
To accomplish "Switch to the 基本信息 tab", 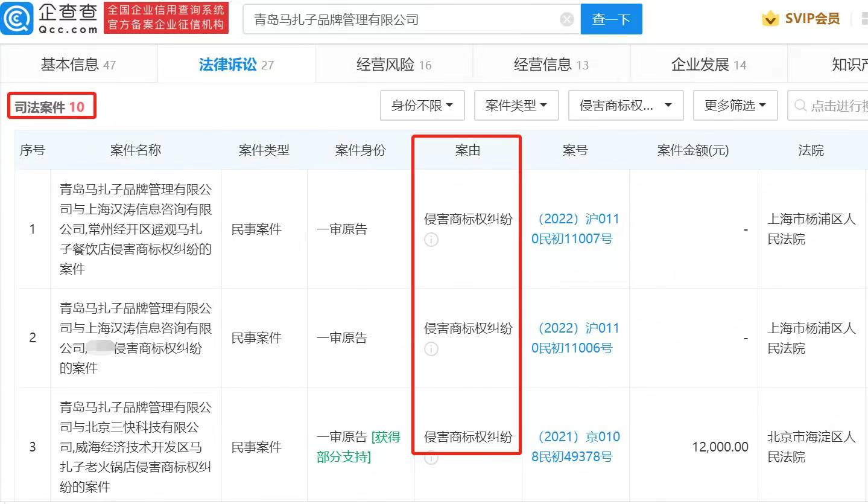I will coord(78,65).
